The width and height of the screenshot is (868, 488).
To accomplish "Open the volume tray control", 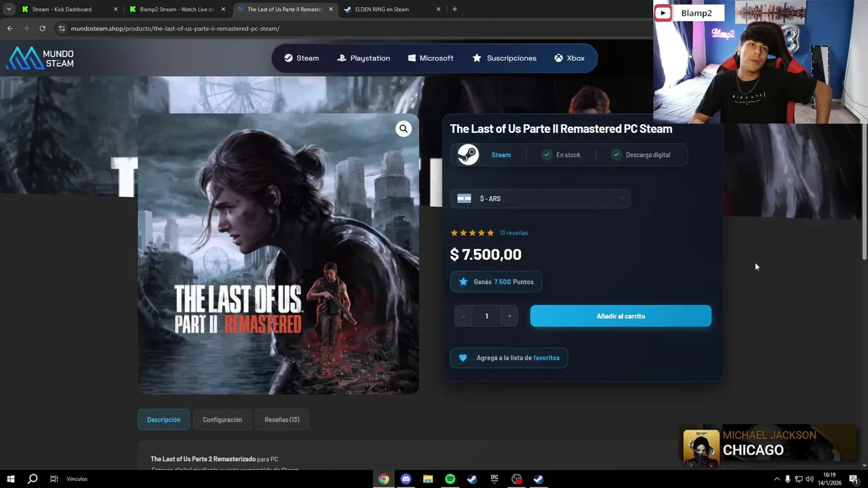I will coord(809,479).
